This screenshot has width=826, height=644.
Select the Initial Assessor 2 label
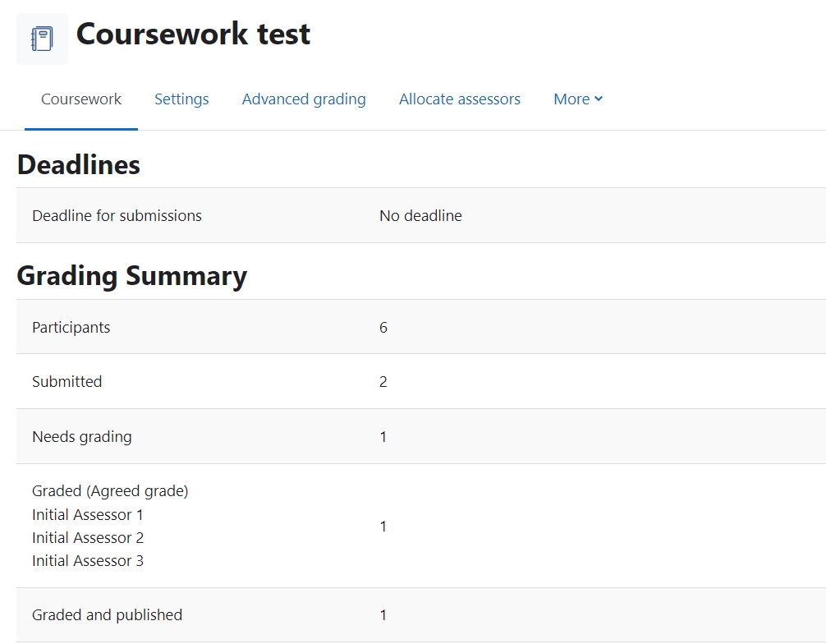87,537
